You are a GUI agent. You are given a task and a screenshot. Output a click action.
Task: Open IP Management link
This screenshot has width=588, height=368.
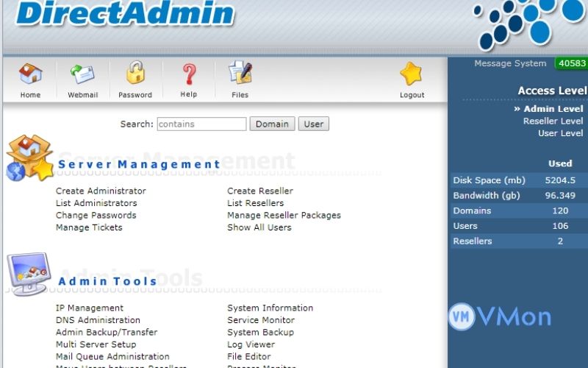point(90,308)
